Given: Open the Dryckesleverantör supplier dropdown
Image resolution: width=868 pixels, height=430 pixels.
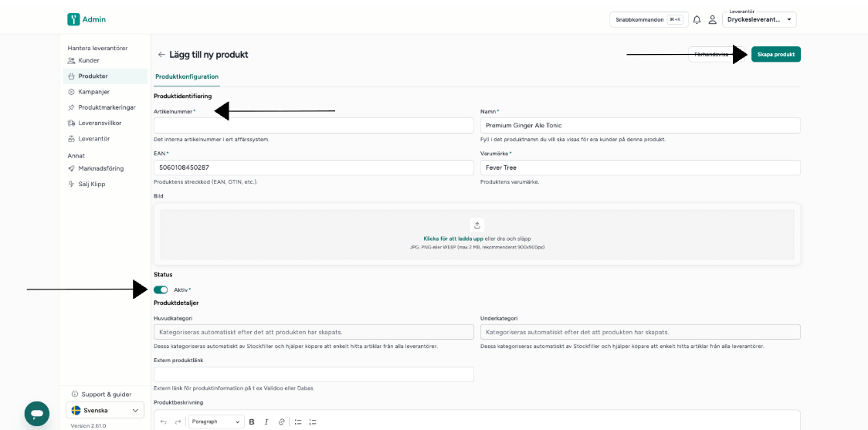Looking at the screenshot, I should tap(759, 19).
